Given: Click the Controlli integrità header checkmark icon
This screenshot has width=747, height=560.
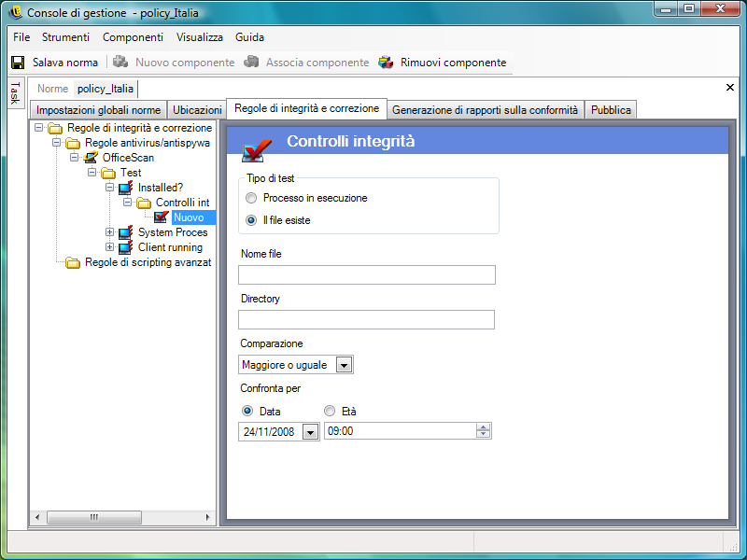Looking at the screenshot, I should (x=257, y=150).
